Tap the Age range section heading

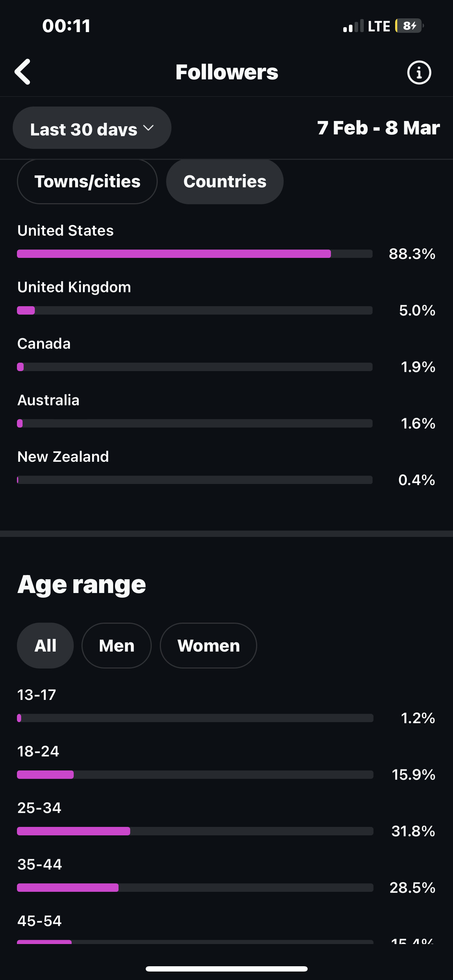coord(82,584)
